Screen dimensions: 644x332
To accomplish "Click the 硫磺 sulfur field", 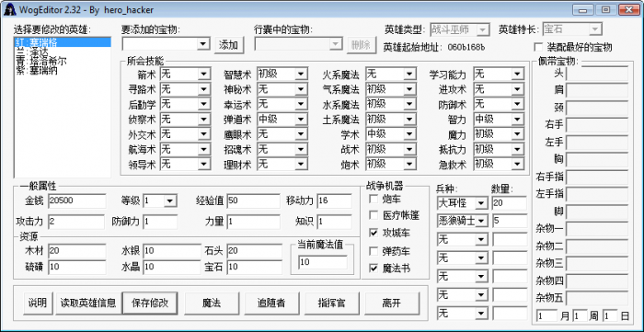I will pyautogui.click(x=76, y=267).
